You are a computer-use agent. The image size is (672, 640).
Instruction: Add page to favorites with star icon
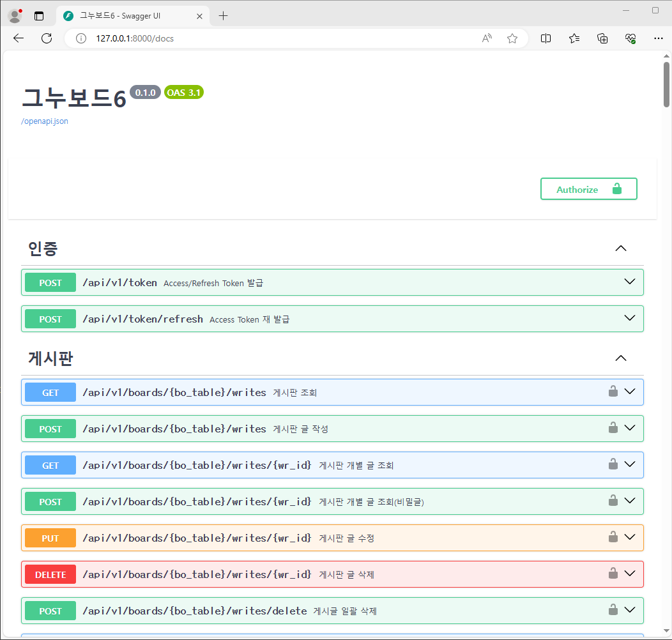(x=512, y=38)
